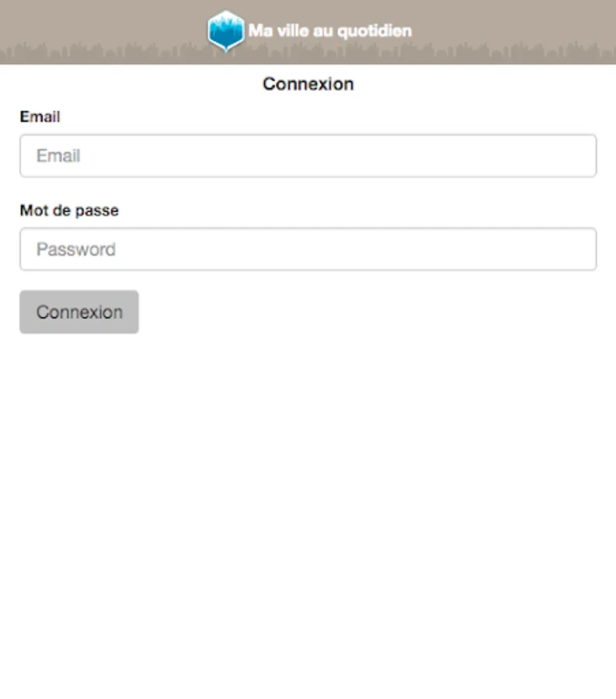Image resolution: width=616 pixels, height=699 pixels.
Task: Activate the text box under Email label
Action: tap(308, 155)
